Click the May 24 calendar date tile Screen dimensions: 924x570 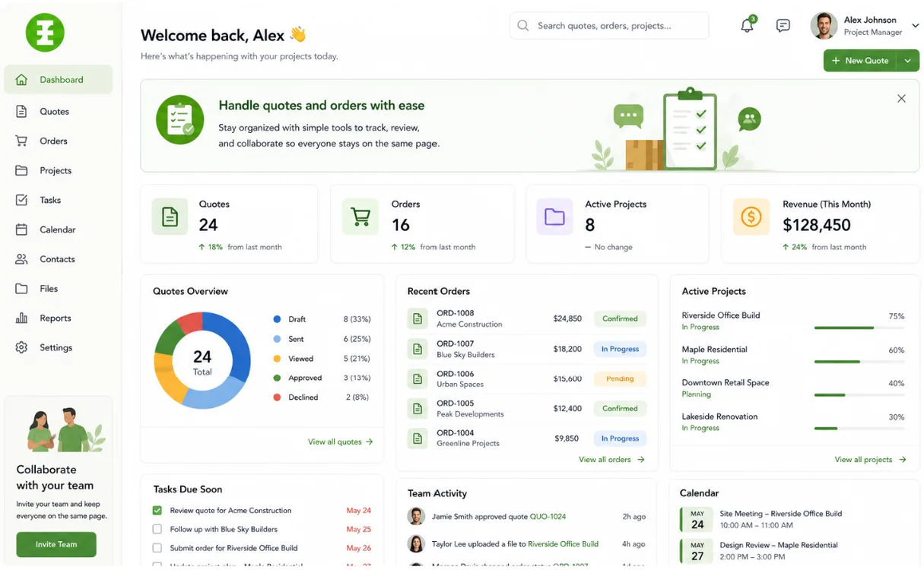point(697,520)
